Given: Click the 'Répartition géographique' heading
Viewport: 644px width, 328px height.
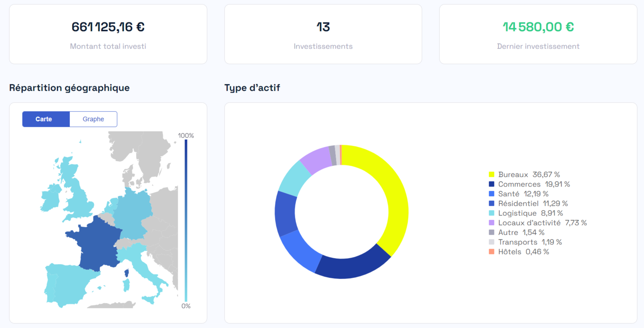Looking at the screenshot, I should 69,88.
